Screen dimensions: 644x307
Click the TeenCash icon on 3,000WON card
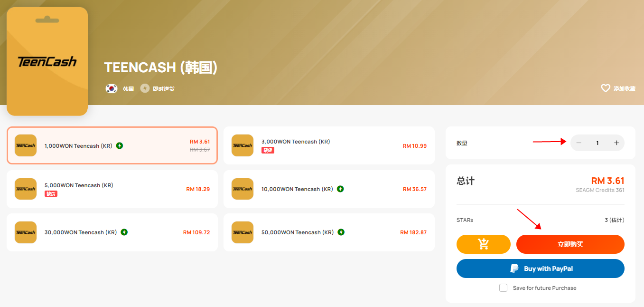[x=243, y=145]
